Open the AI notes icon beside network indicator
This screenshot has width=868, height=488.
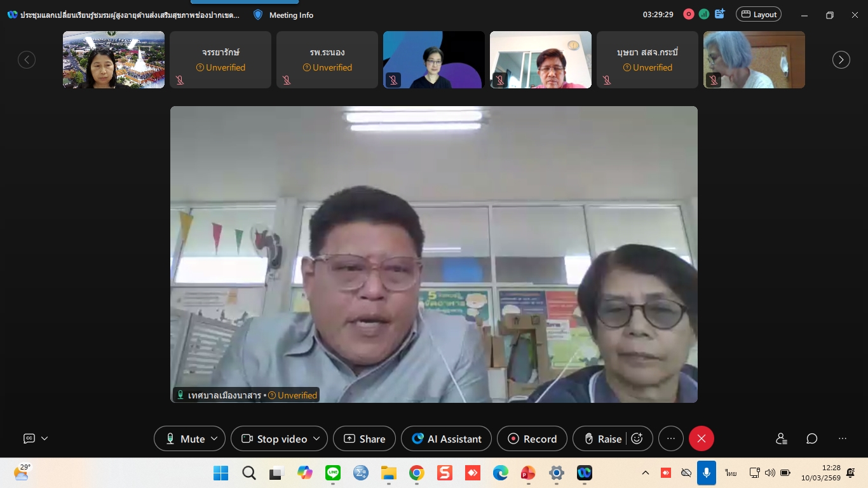(x=720, y=14)
